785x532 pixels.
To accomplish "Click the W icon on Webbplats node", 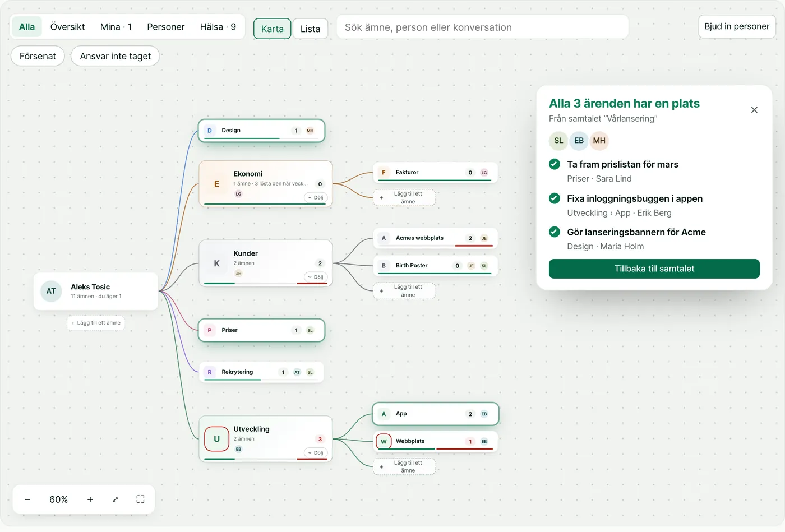I will coord(384,441).
